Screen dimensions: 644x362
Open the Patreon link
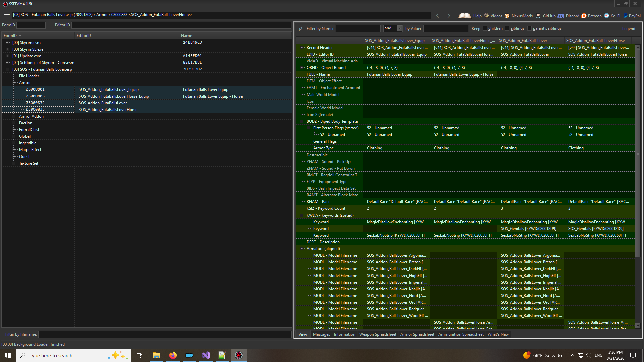592,16
